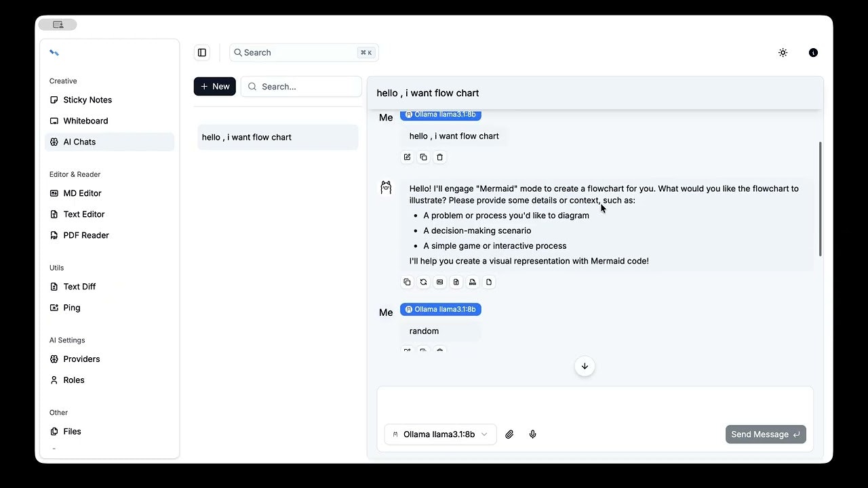
Task: Open the PDF Reader
Action: coord(109,235)
